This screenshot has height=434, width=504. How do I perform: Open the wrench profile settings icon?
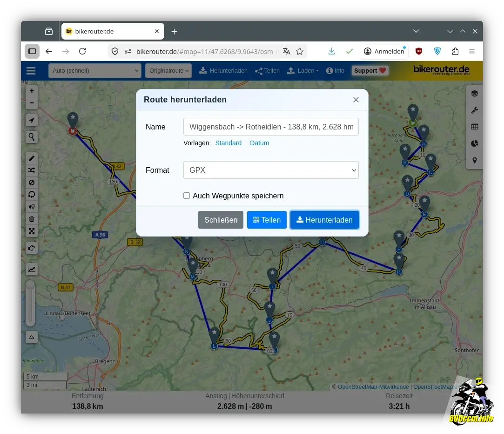pos(474,110)
